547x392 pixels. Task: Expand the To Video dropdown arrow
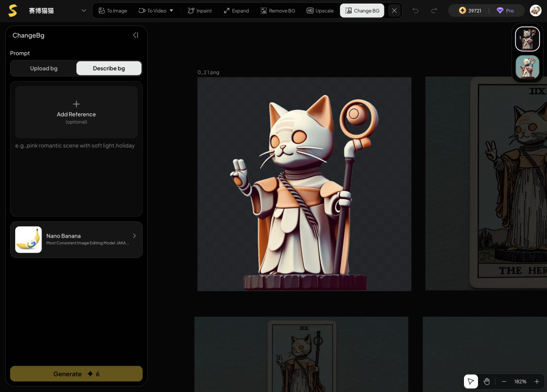(x=171, y=11)
